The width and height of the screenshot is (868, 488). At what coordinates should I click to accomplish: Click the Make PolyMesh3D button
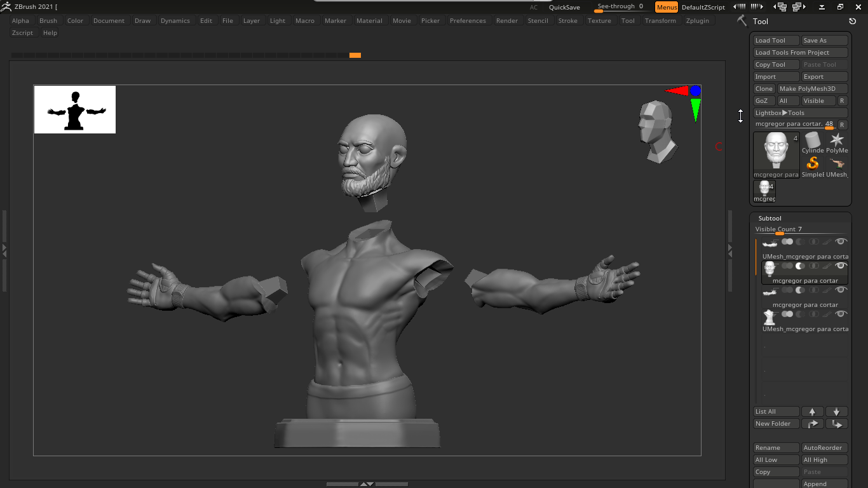coord(812,89)
